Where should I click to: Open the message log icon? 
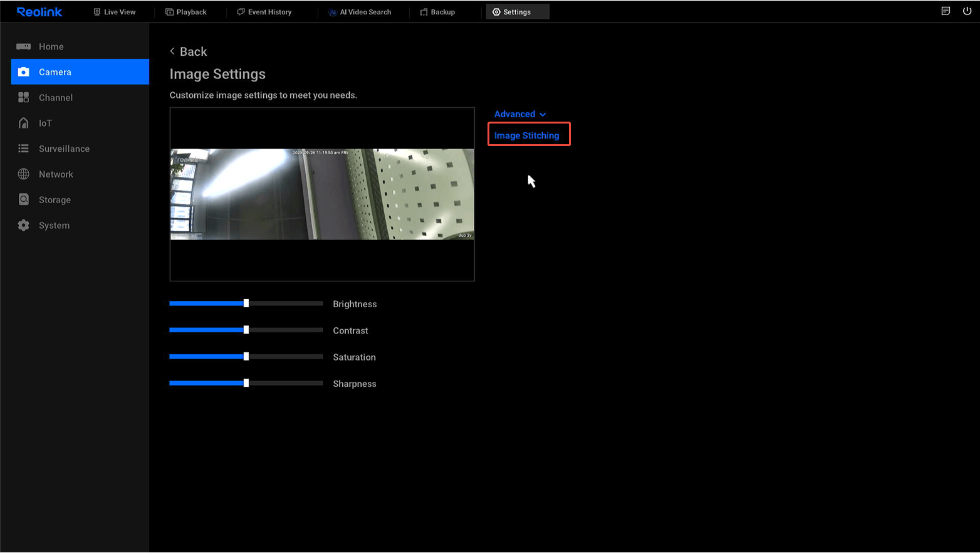(x=946, y=11)
